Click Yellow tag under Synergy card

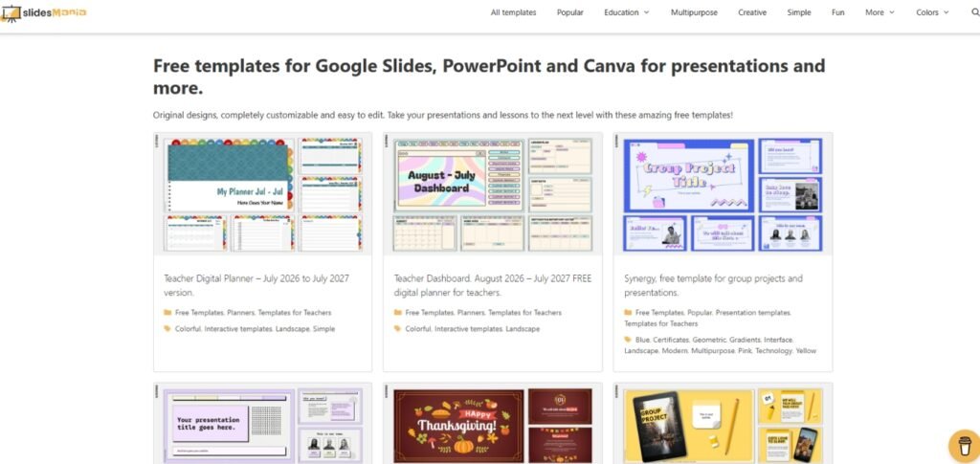coord(806,351)
